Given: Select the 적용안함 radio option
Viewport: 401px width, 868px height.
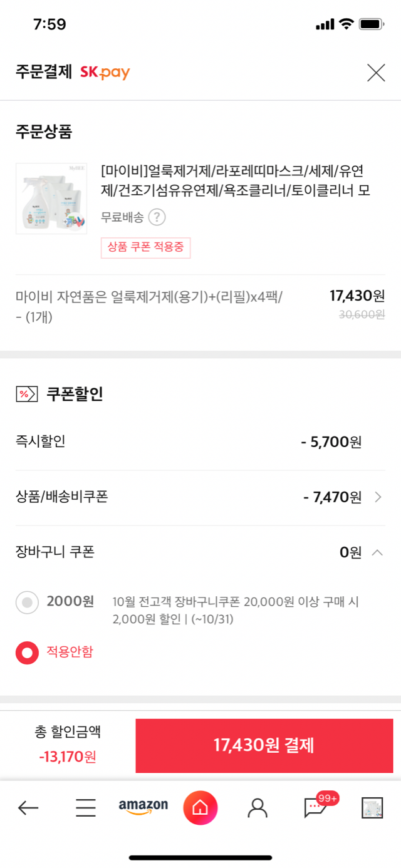Looking at the screenshot, I should pyautogui.click(x=27, y=653).
